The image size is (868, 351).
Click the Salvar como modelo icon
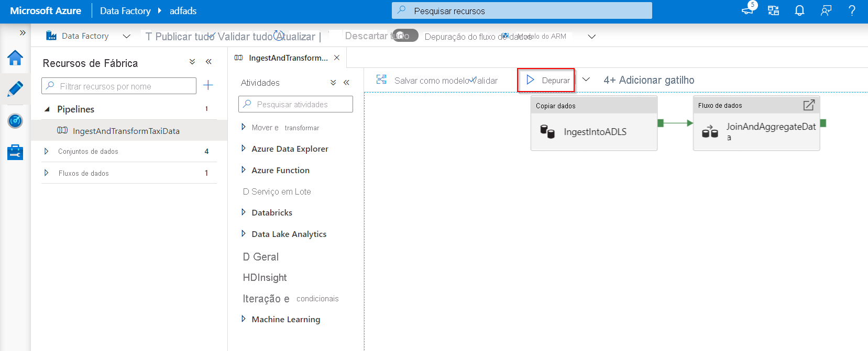click(381, 80)
